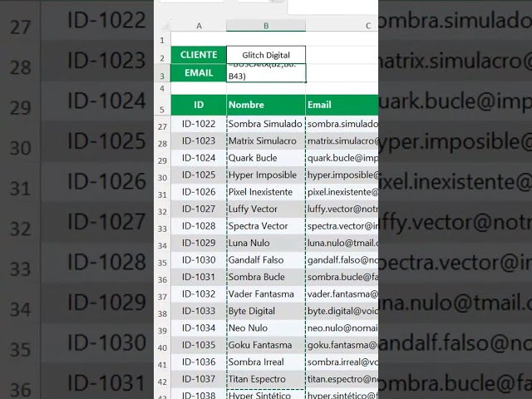The image size is (532, 399).
Task: Select cell ID-1025 in sheet
Action: pos(199,175)
